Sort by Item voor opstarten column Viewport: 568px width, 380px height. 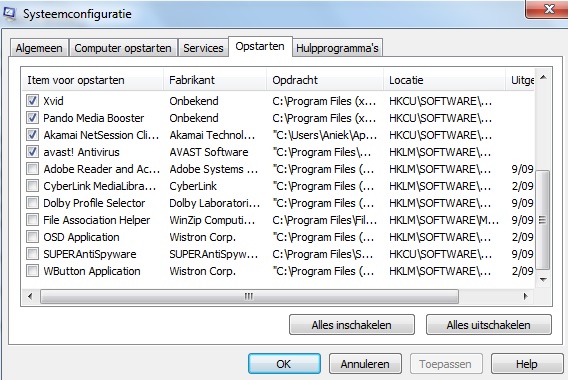[92, 80]
